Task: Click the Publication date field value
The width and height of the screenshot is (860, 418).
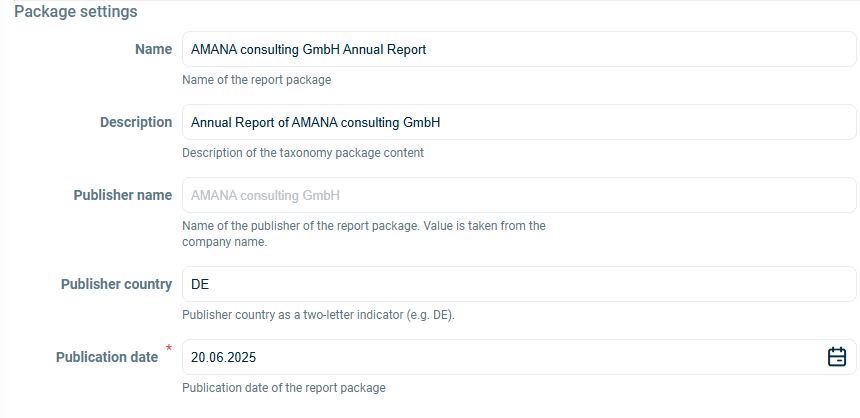Action: 223,358
